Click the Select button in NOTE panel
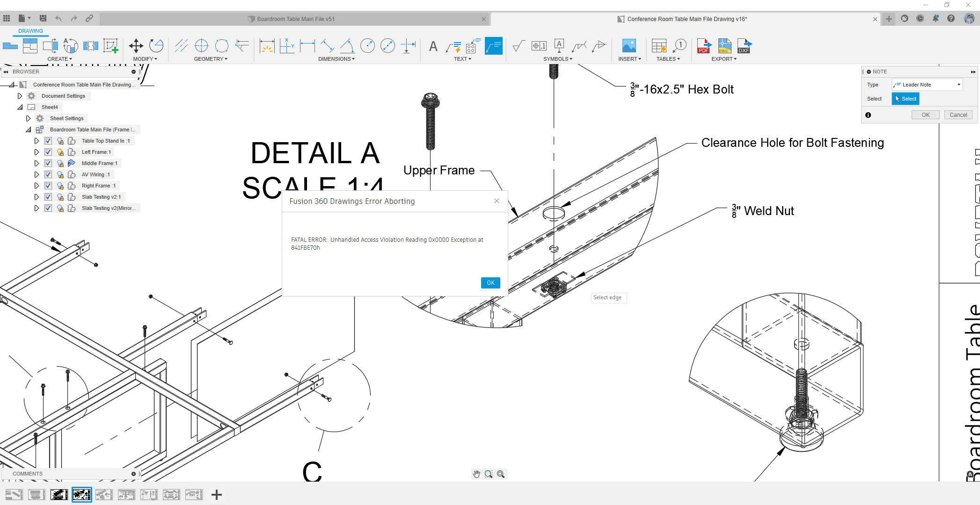This screenshot has width=980, height=505. pos(906,99)
